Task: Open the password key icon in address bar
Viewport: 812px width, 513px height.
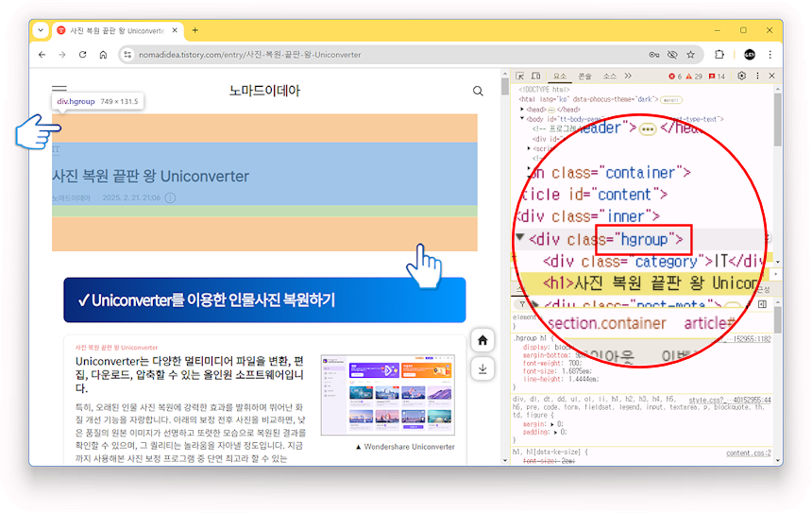Action: tap(654, 55)
